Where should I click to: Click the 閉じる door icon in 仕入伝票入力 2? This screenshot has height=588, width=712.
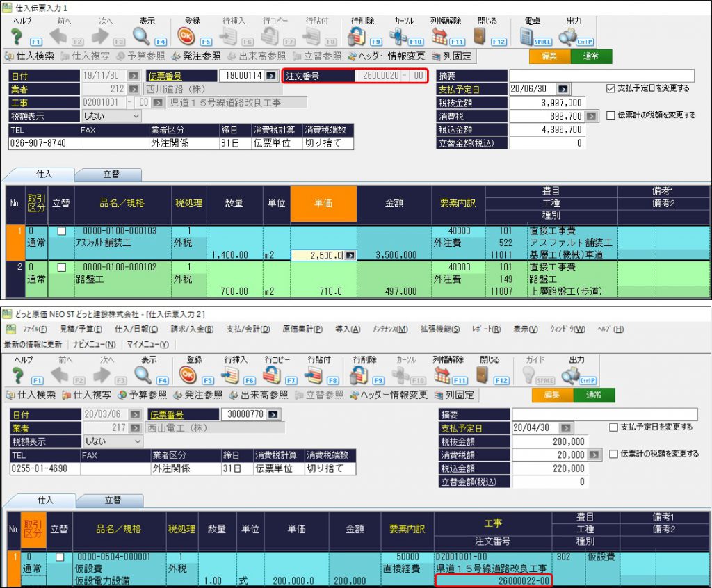pyautogui.click(x=482, y=375)
